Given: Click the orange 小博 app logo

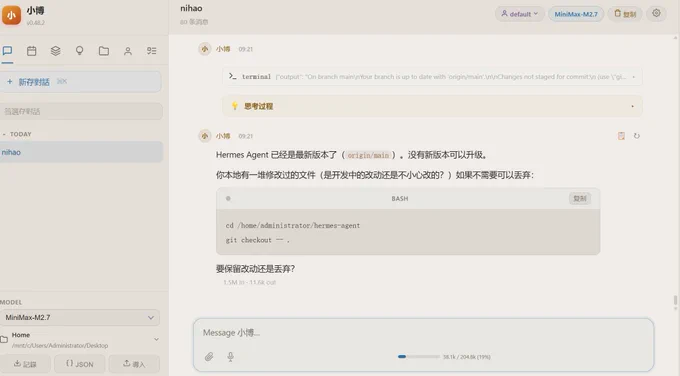Looking at the screenshot, I should (x=11, y=15).
